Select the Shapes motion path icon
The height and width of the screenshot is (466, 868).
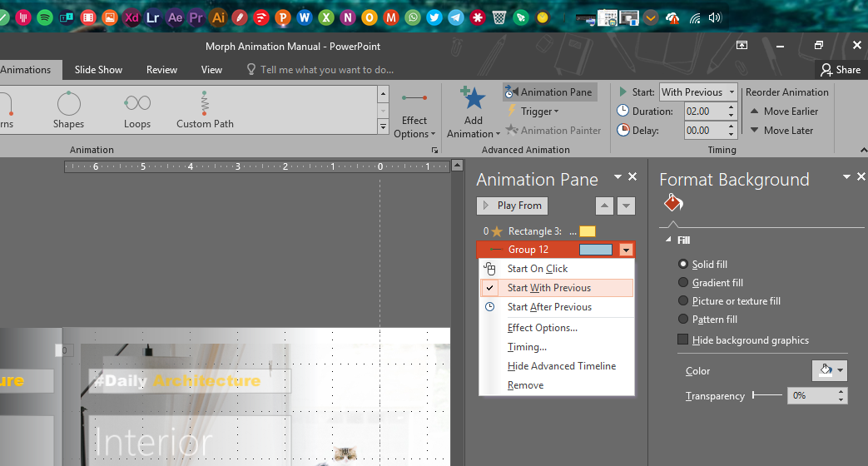click(x=68, y=103)
